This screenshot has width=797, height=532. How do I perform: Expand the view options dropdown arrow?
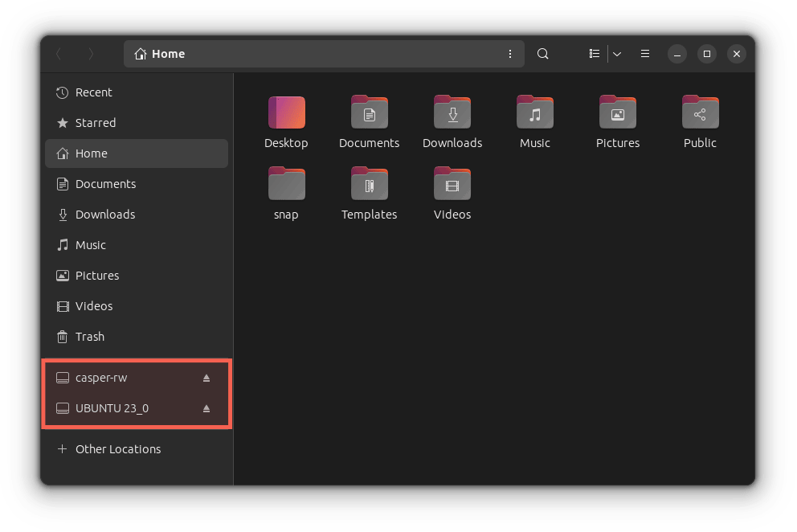[617, 54]
